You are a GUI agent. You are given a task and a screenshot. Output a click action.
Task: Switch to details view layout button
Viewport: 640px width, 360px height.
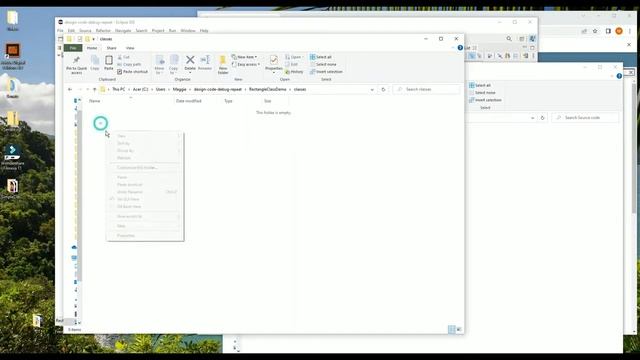tap(452, 329)
